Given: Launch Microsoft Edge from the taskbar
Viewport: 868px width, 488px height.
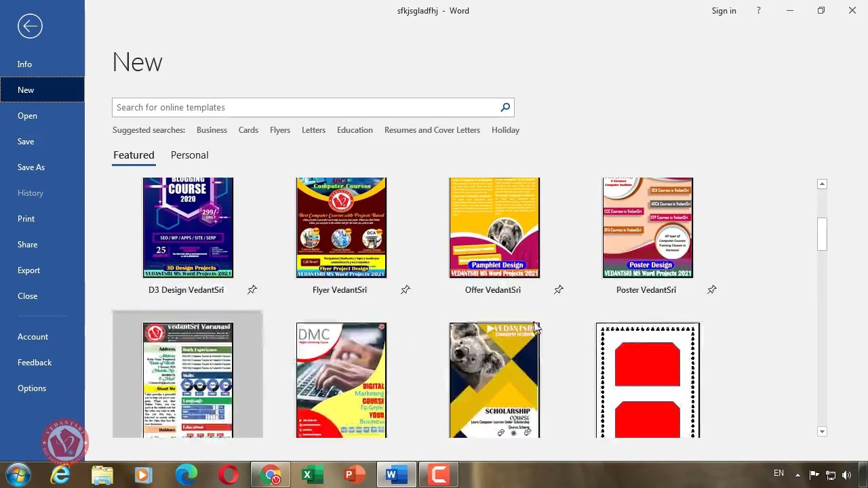Looking at the screenshot, I should (x=186, y=474).
